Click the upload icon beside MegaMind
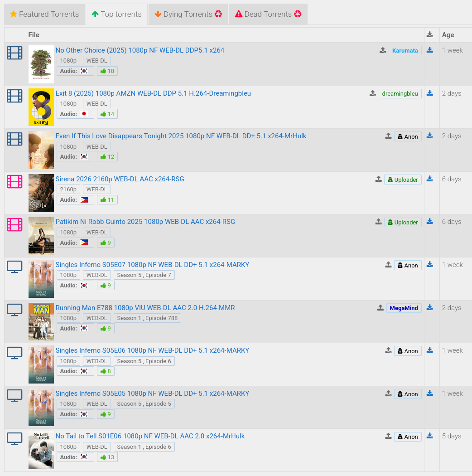Image resolution: width=472 pixels, height=476 pixels. point(380,308)
